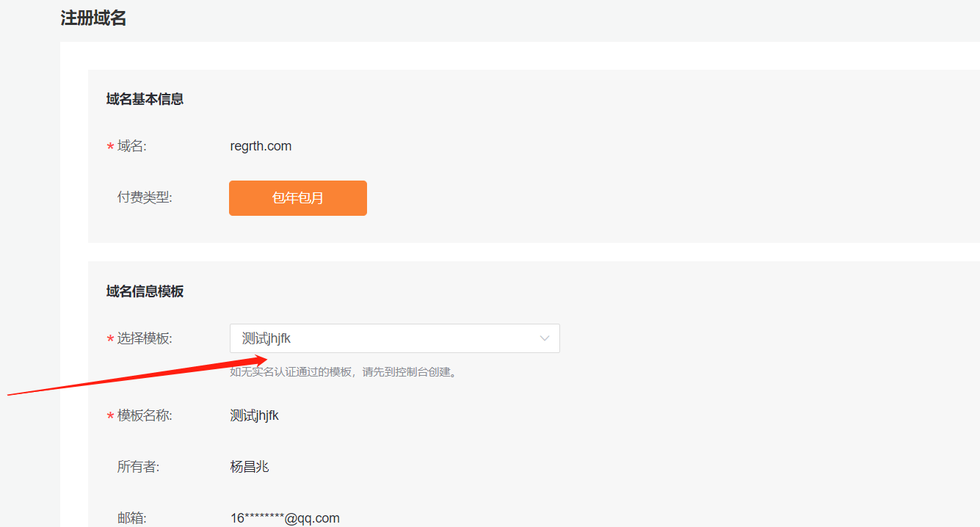980x527 pixels.
Task: Click the required asterisk beside 模板名称
Action: point(109,415)
